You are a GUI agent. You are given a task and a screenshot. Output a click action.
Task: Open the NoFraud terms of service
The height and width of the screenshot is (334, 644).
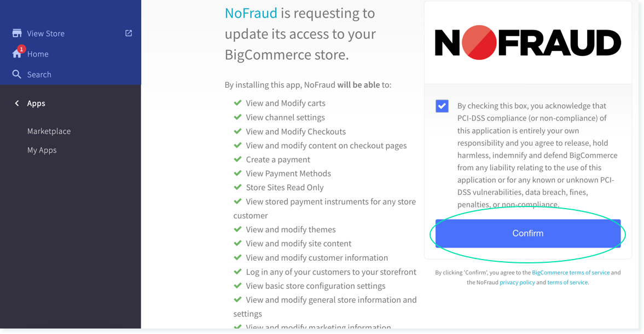[x=567, y=282]
